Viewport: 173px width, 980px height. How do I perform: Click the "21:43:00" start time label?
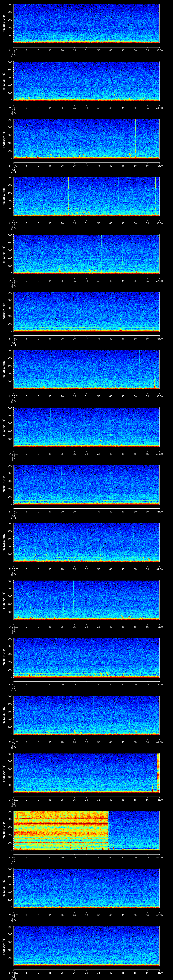[13, 857]
